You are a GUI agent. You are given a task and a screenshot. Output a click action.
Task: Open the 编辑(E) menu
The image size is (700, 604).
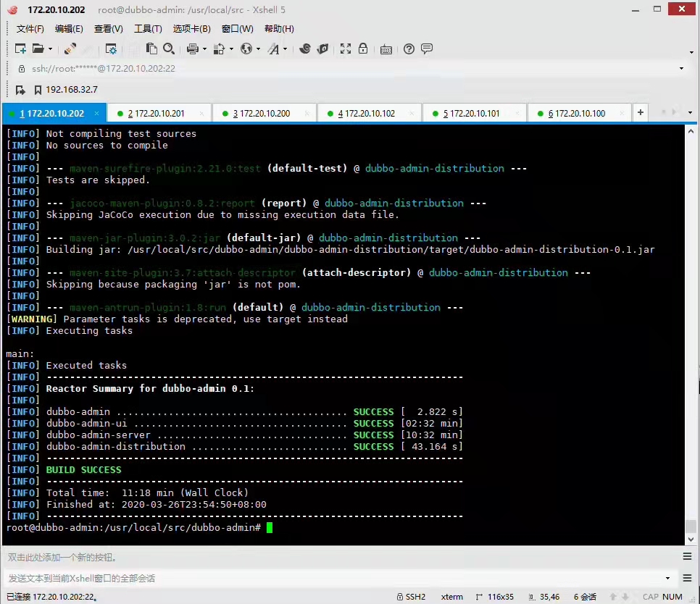[69, 29]
